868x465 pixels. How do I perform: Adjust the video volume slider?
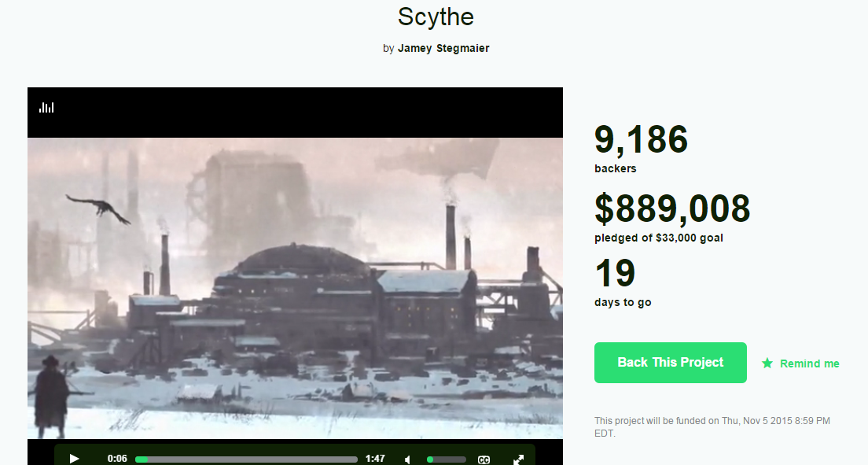446,459
